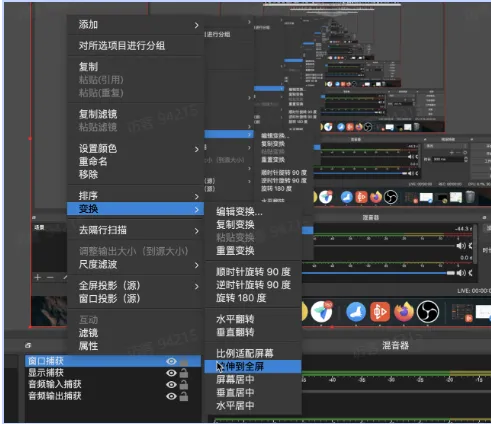Expand the 尺度滤波 submenu arrow
This screenshot has width=491, height=424.
click(196, 265)
